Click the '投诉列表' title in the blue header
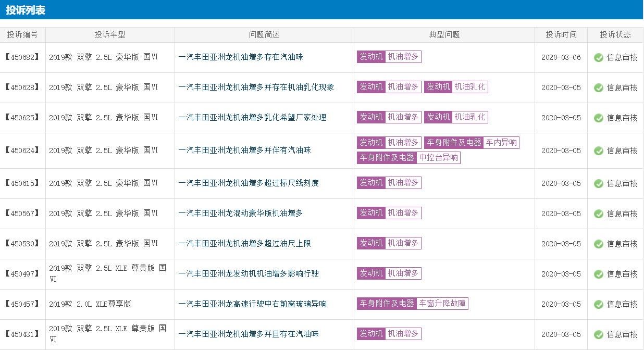This screenshot has height=351, width=644. tap(26, 10)
